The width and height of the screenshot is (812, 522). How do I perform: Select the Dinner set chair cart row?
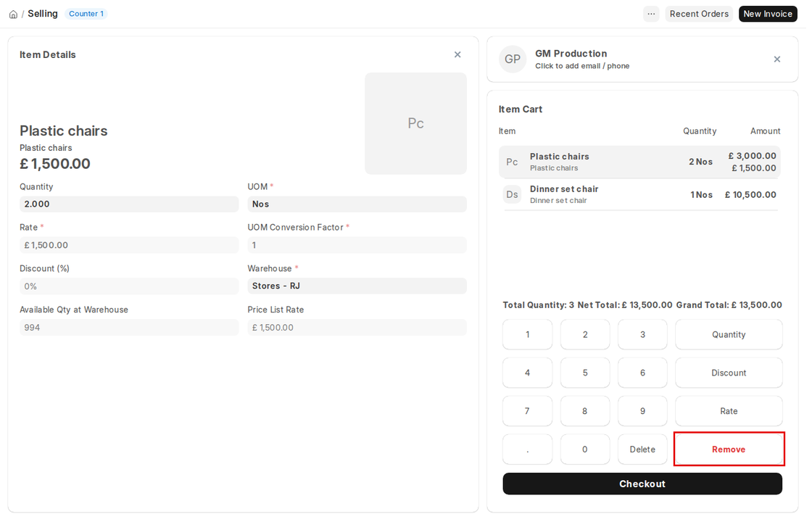coord(639,194)
